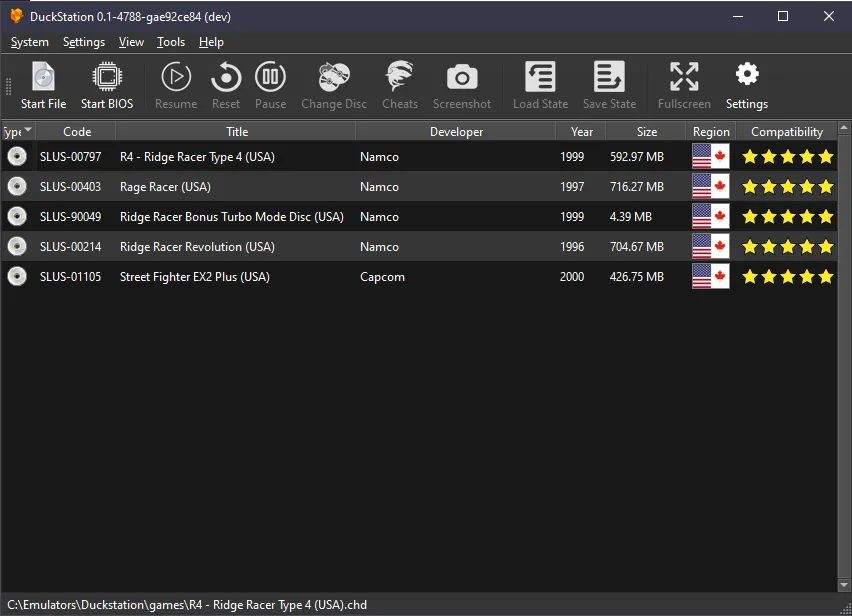Click the toolbar drag handle grip
Image resolution: width=852 pixels, height=616 pixels.
coord(8,87)
